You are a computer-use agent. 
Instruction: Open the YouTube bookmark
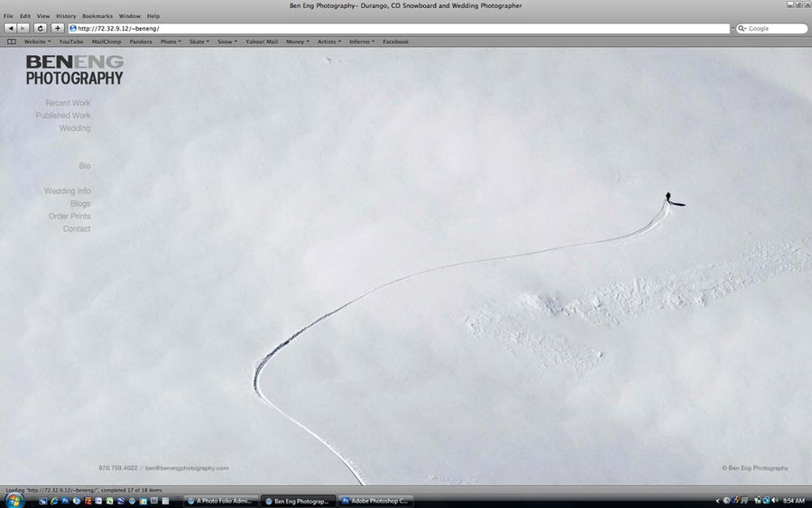tap(71, 42)
